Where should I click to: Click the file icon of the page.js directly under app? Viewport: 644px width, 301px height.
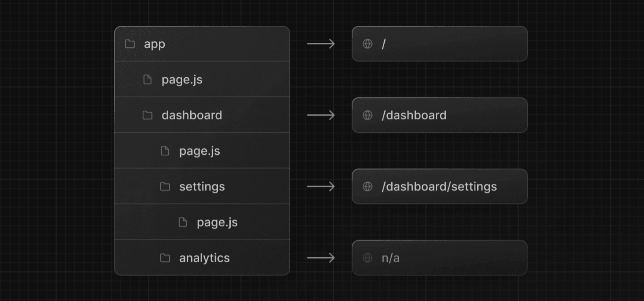click(x=147, y=80)
